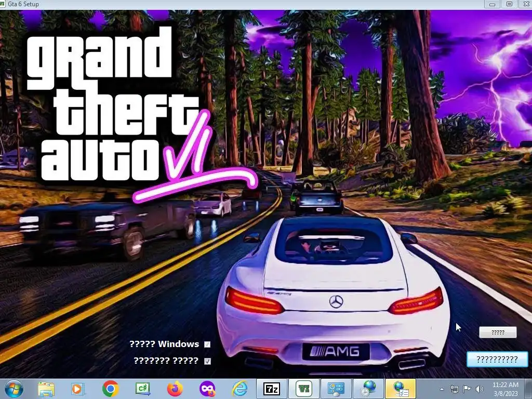
Task: Select the active globe-and-checklist taskbar window
Action: pos(401,389)
